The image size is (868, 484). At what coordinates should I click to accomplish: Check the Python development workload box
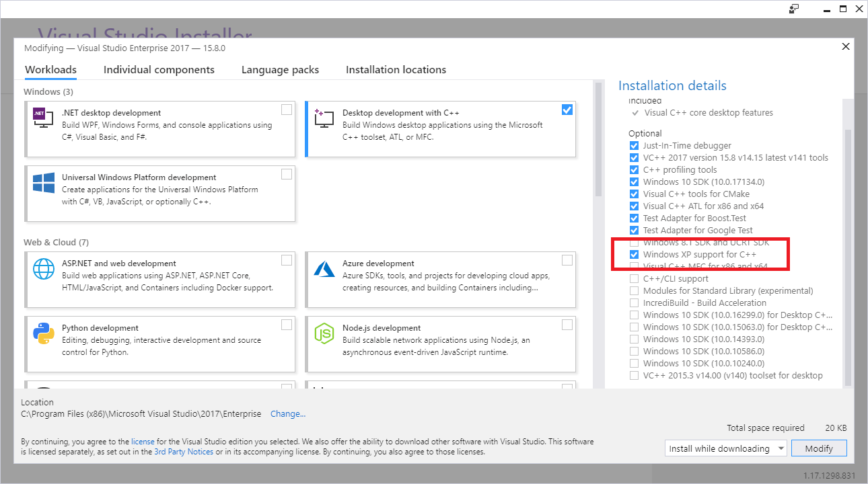pos(287,325)
